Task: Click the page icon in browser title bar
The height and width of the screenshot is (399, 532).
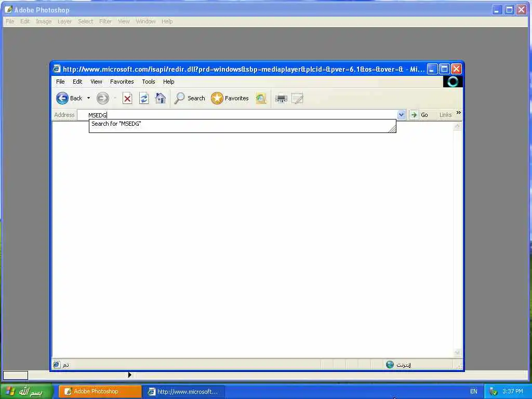Action: (x=57, y=69)
